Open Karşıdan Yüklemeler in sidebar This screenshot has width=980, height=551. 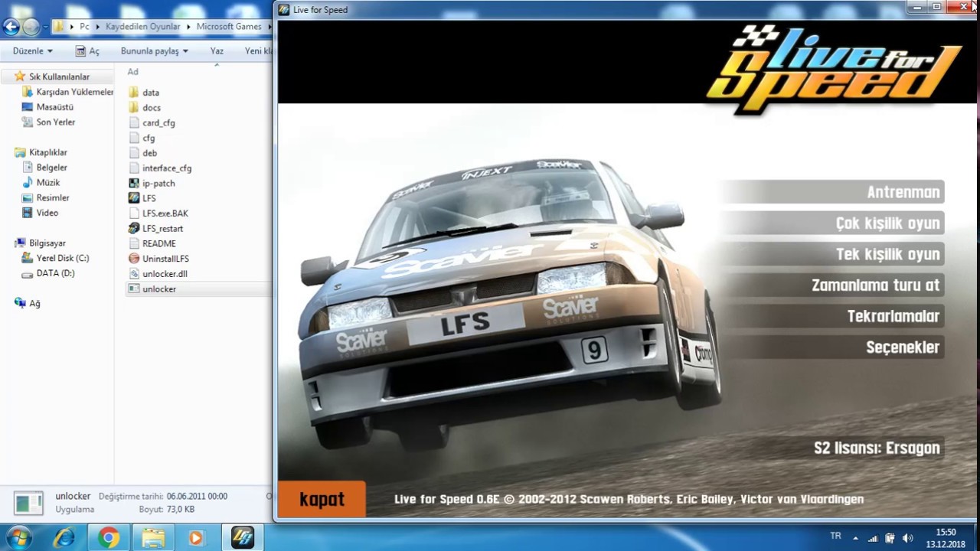(75, 92)
